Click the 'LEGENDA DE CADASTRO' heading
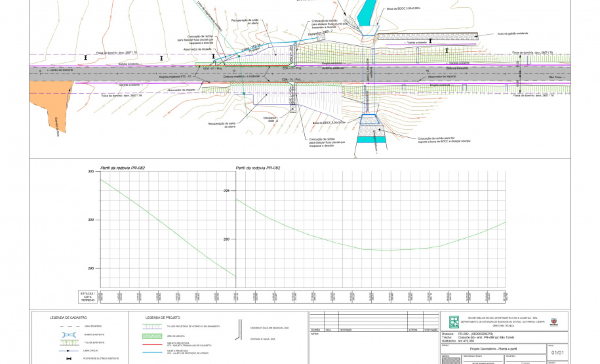 pos(68,317)
